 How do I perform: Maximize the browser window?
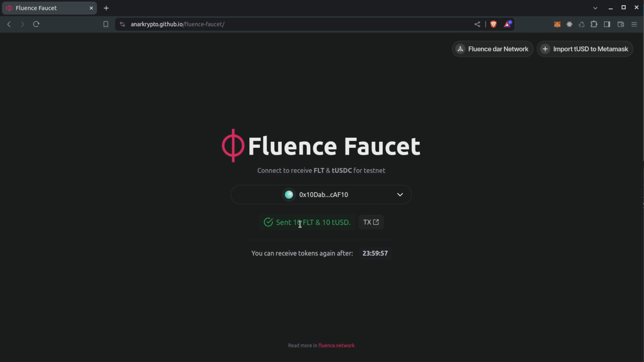624,7
